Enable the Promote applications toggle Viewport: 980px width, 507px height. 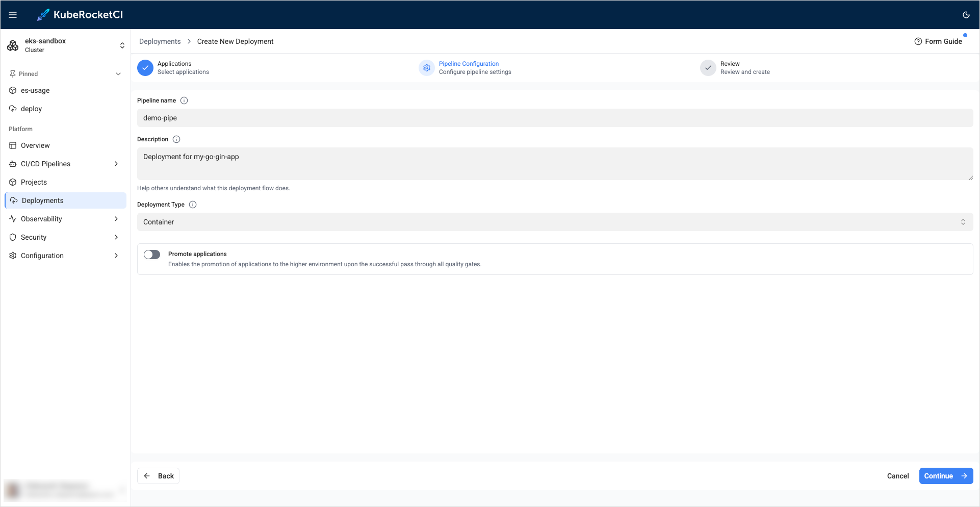click(x=151, y=254)
